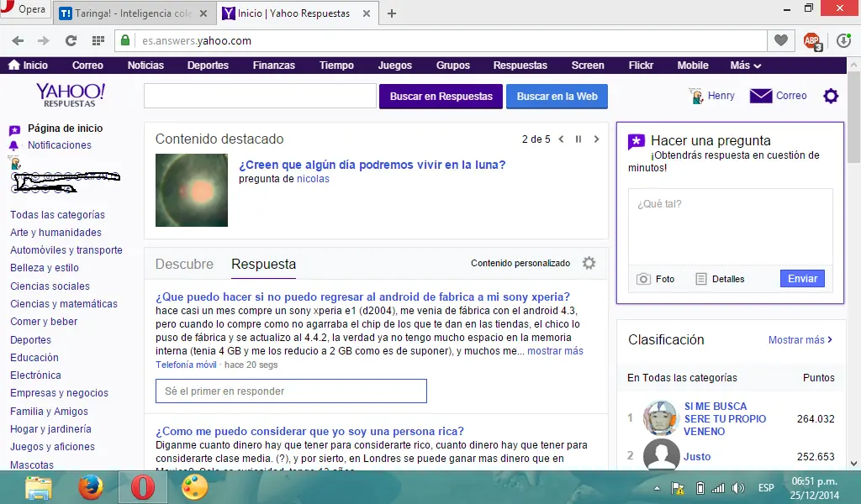Add a photo with Foto camera icon
Screen dimensions: 861x504
pos(643,279)
